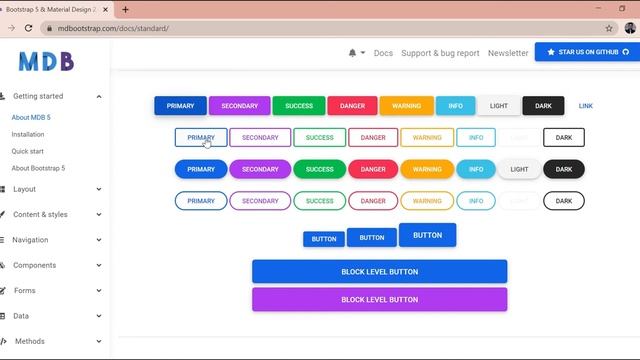640x360 pixels.
Task: Click the outlined rectangular Dark button
Action: click(x=564, y=138)
